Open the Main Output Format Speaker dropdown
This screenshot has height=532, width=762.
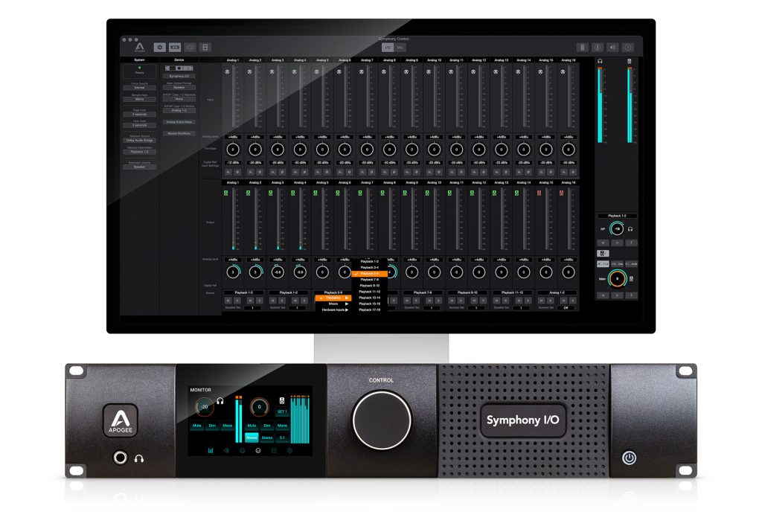click(x=179, y=87)
